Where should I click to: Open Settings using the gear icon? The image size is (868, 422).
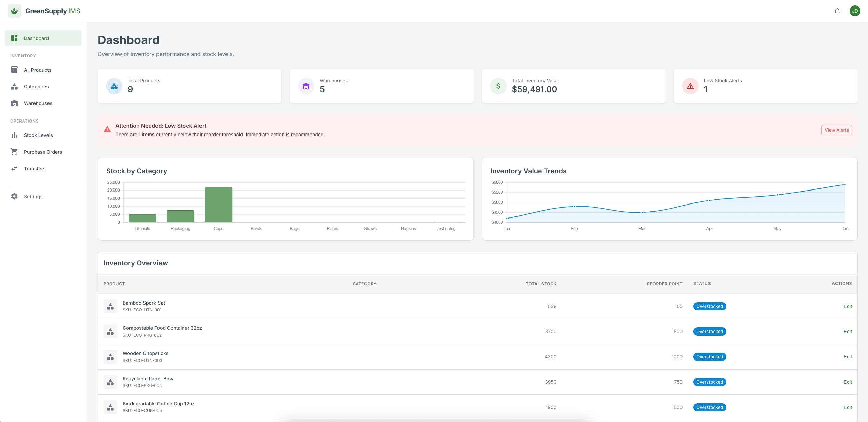pyautogui.click(x=14, y=196)
